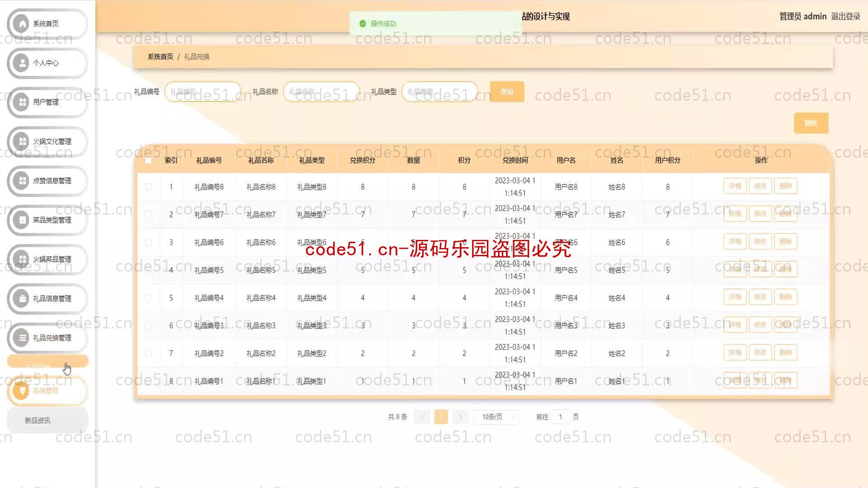Viewport: 868px width, 488px height.
Task: Click cell 礼品类型7
Action: [x=311, y=215]
